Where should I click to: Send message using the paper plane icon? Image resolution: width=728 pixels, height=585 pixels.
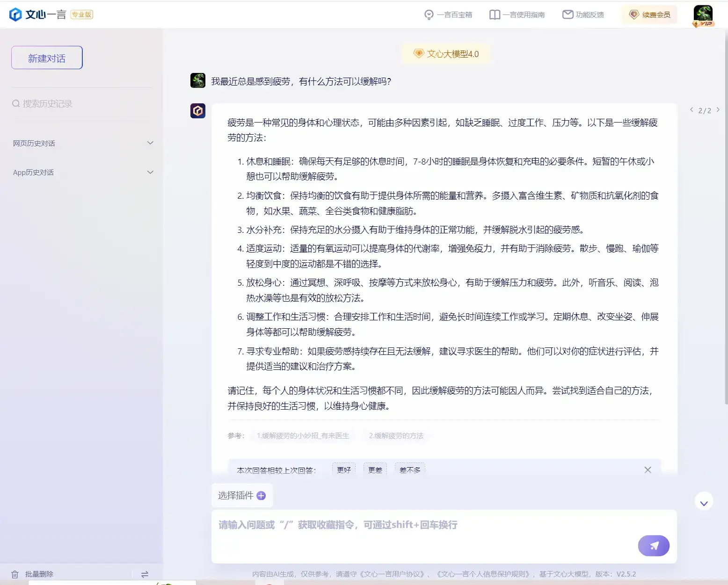coord(654,545)
